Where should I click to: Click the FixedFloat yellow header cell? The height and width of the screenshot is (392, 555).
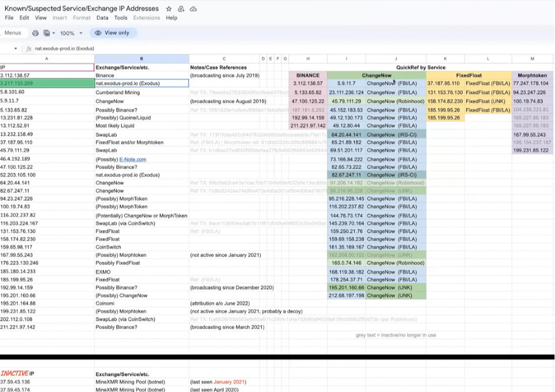tap(469, 75)
